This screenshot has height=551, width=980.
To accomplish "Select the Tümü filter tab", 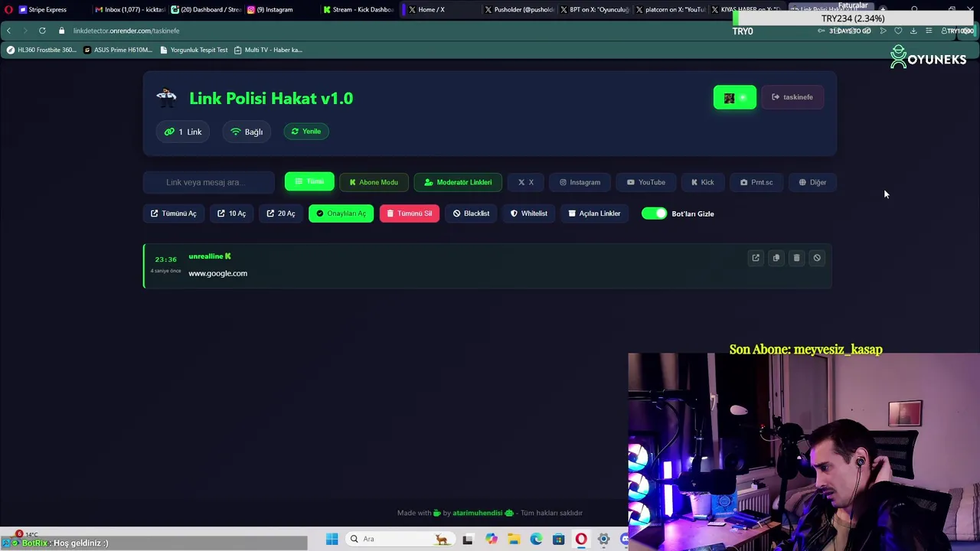I will [x=309, y=182].
